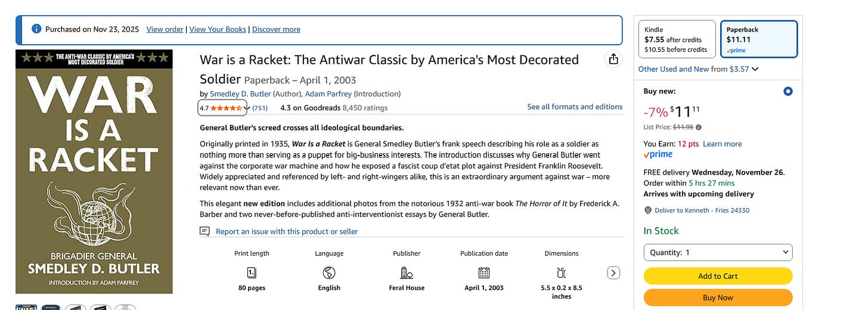This screenshot has height=310, width=868.
Task: Click the War Is a Racket cover image
Action: point(94,172)
